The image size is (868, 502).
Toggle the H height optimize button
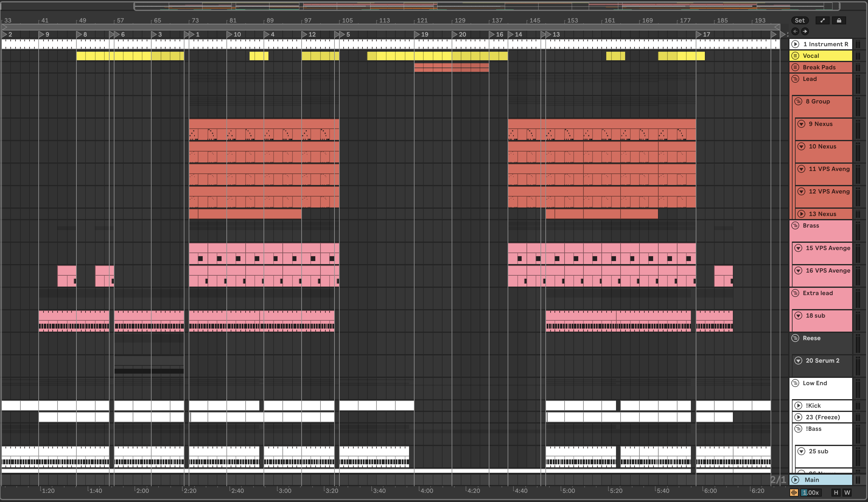click(x=836, y=493)
